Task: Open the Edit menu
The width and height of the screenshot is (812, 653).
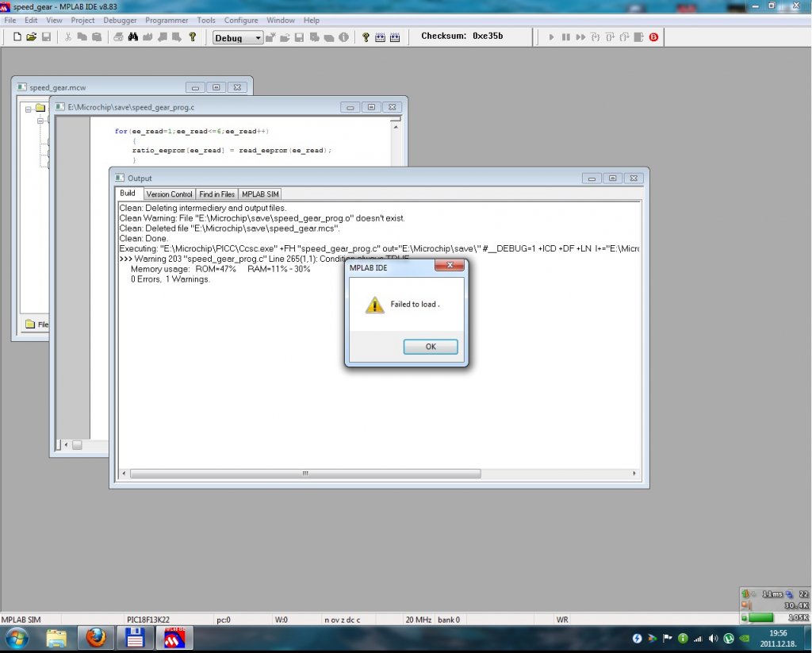Action: tap(31, 20)
